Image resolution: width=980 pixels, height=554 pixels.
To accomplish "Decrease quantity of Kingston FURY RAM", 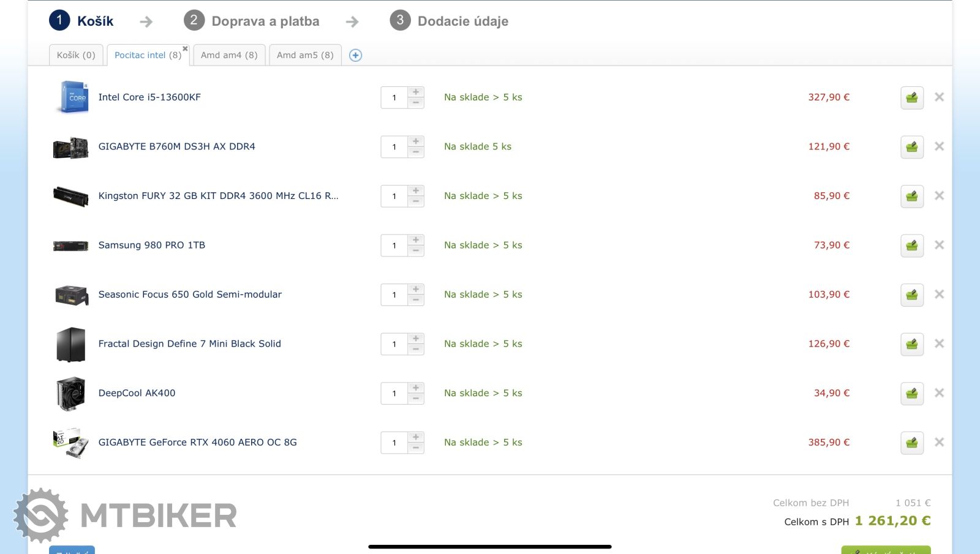I will click(x=416, y=201).
